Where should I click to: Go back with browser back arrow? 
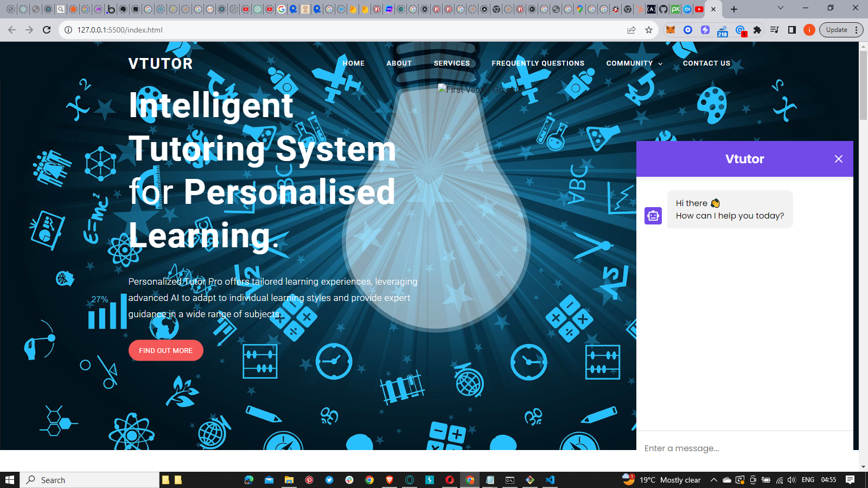[12, 30]
